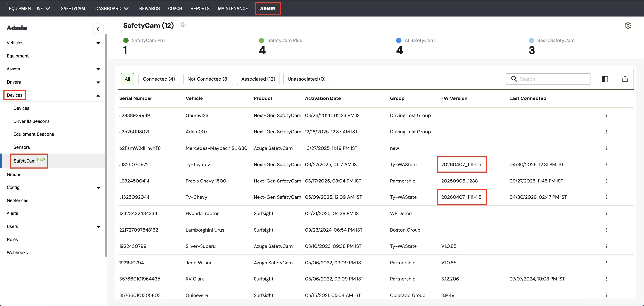Viewport: 644px width, 306px height.
Task: Click the Boston Group cell
Action: click(405, 230)
